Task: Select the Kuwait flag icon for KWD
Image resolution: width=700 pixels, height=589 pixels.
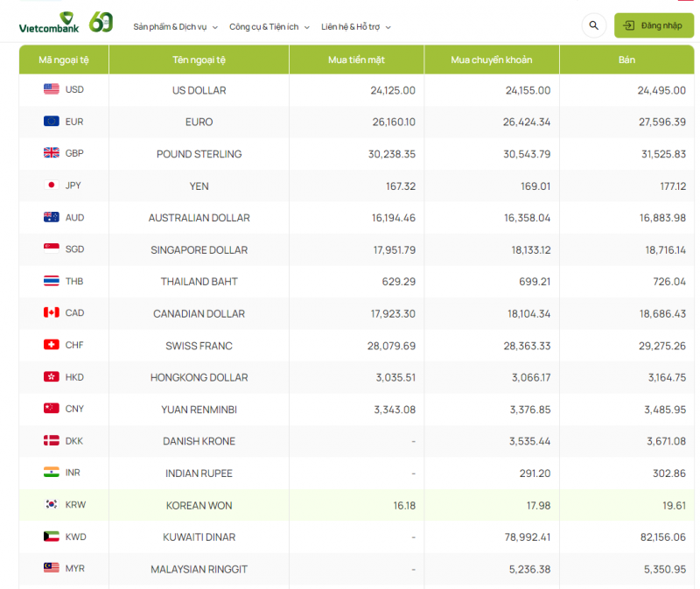Action: [52, 536]
